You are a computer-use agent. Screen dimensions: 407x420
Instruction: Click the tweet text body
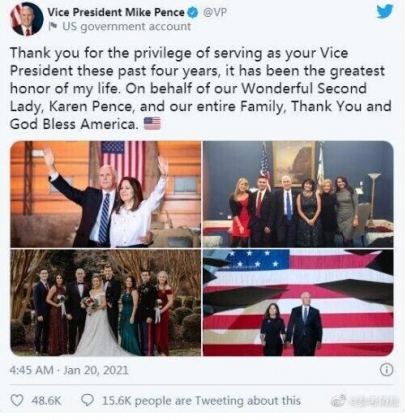point(200,88)
